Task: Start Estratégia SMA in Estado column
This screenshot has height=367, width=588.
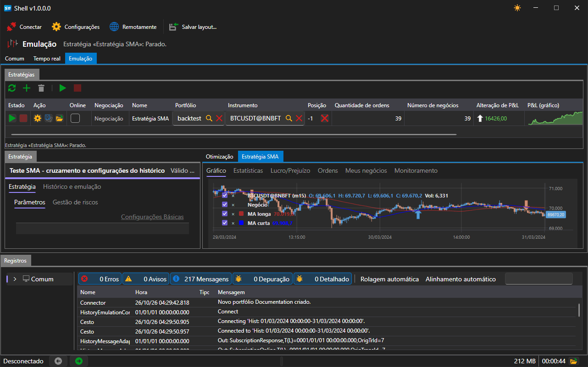Action: (12, 118)
